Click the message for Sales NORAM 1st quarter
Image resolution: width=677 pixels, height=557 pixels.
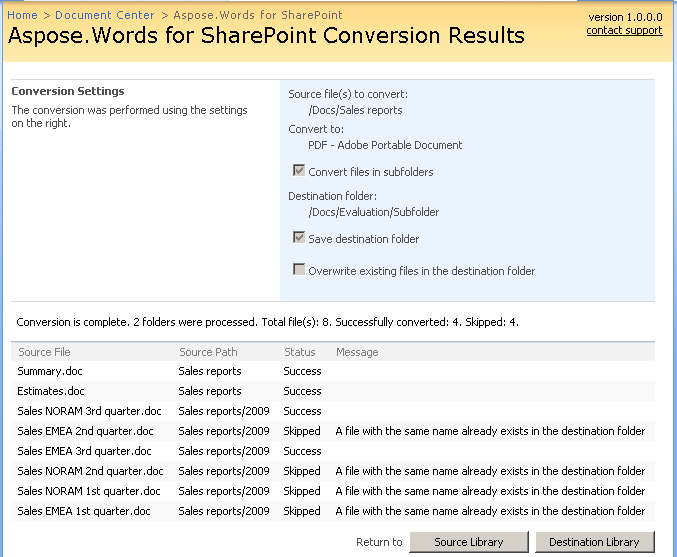(x=490, y=491)
